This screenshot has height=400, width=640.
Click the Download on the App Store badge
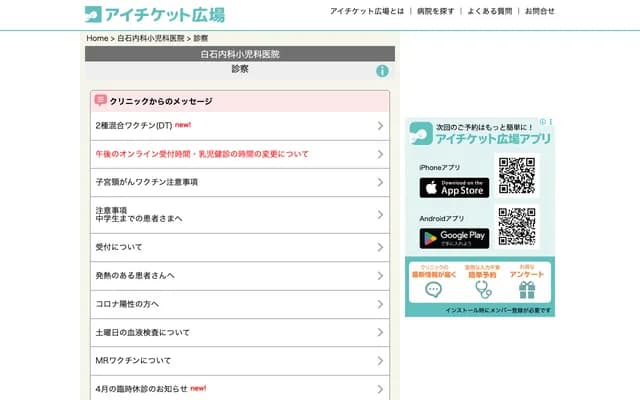[x=454, y=188]
